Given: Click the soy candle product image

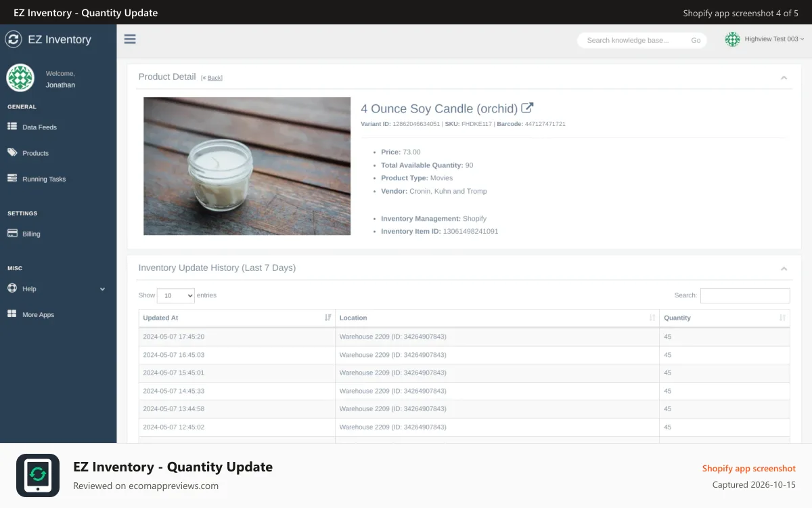Looking at the screenshot, I should (x=247, y=166).
